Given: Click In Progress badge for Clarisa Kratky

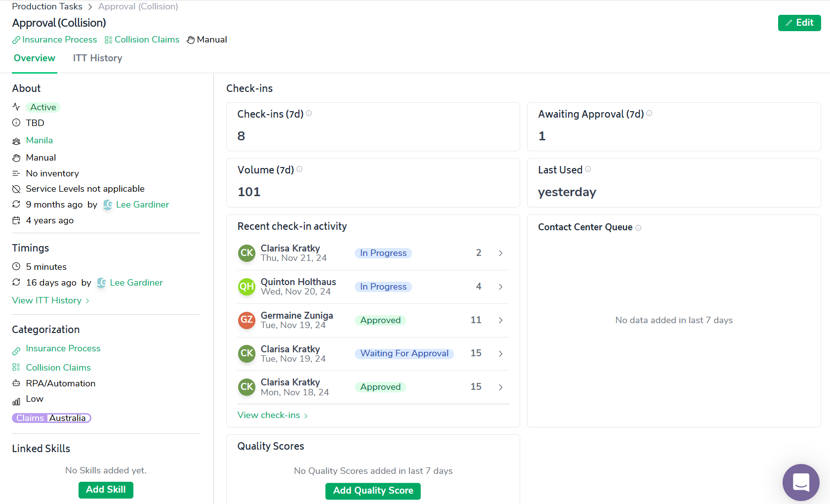Looking at the screenshot, I should (383, 253).
